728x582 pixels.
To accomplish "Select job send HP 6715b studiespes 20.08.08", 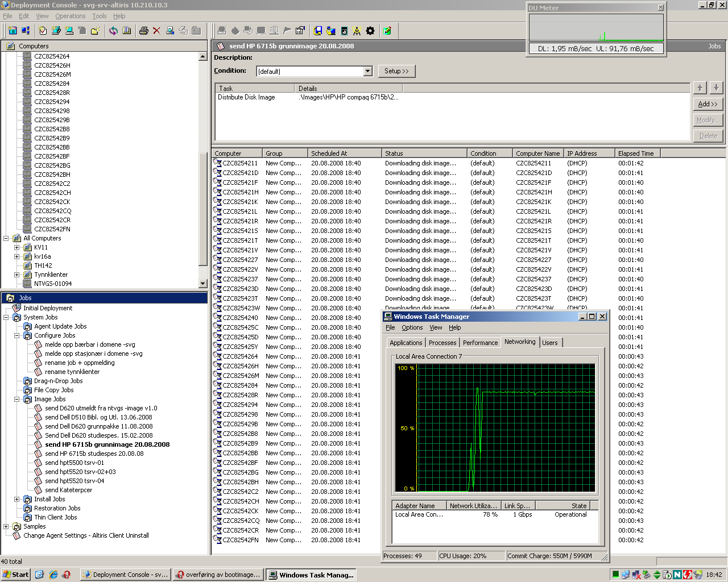I will point(94,454).
